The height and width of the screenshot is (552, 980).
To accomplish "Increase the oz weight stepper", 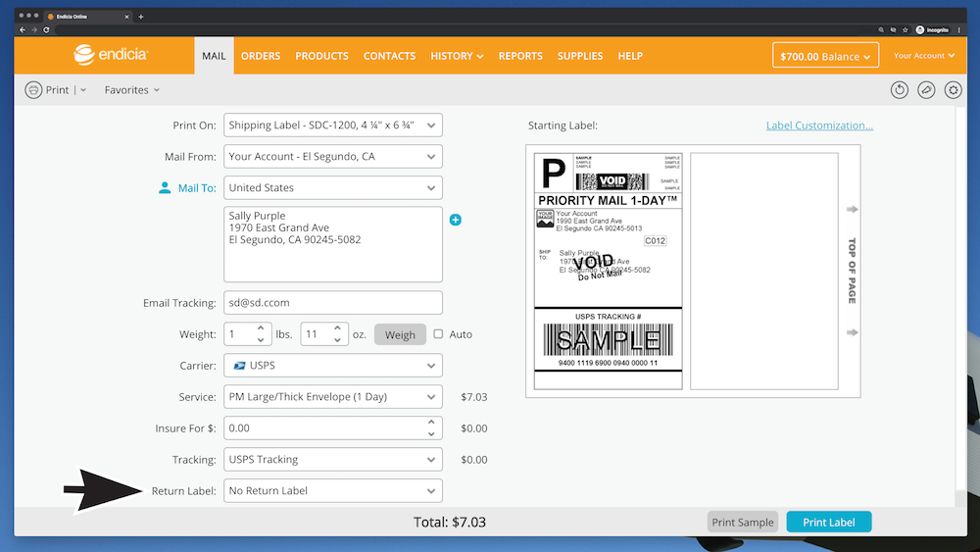I will [x=337, y=327].
